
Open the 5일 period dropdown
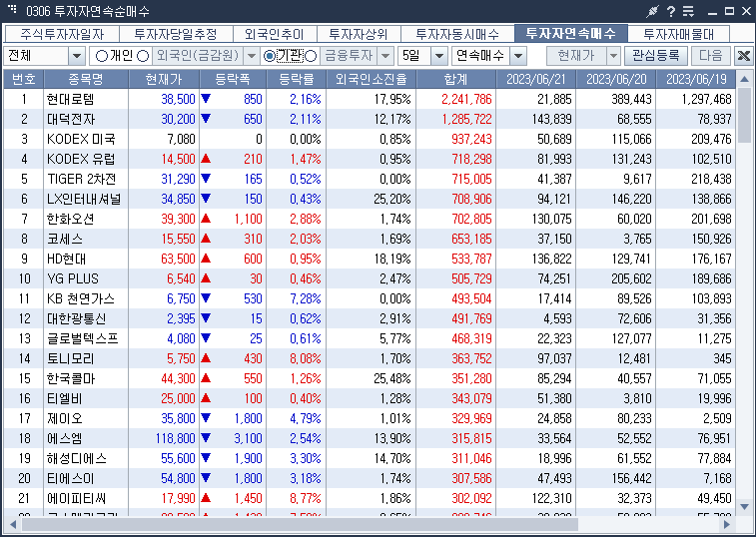pyautogui.click(x=439, y=56)
